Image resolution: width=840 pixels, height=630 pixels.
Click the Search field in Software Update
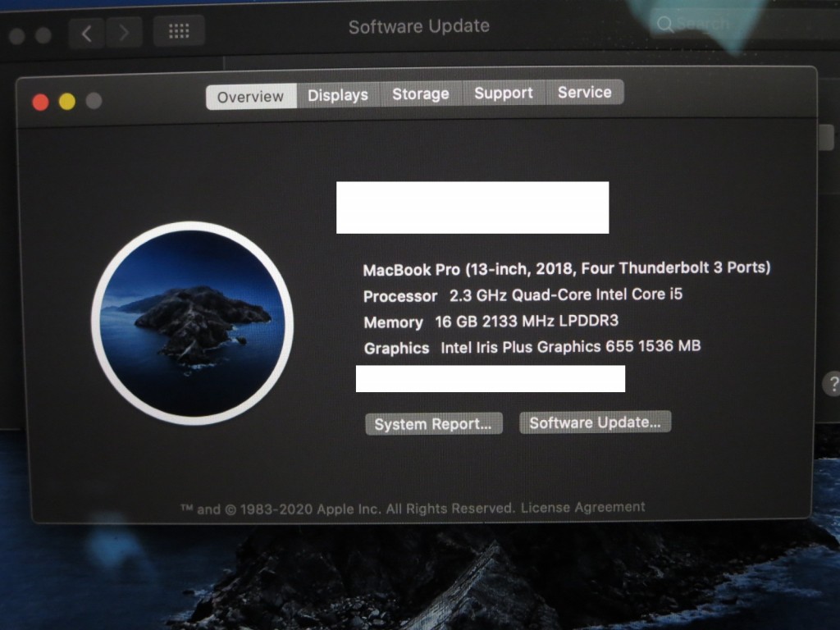tap(745, 24)
